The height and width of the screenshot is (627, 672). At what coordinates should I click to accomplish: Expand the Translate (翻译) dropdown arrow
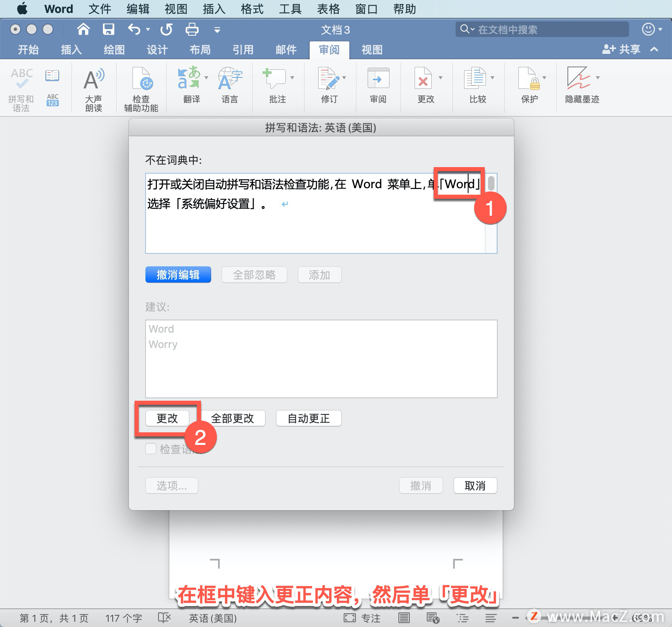tap(206, 77)
